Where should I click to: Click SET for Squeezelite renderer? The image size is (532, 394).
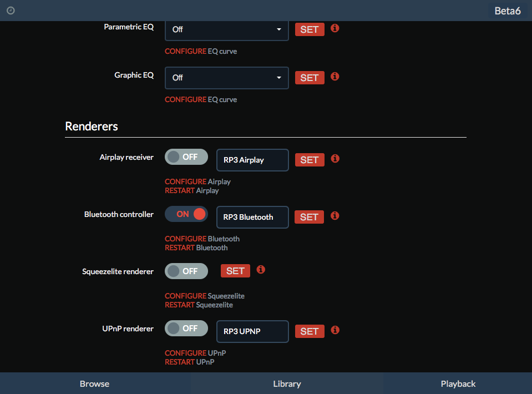pyautogui.click(x=235, y=271)
